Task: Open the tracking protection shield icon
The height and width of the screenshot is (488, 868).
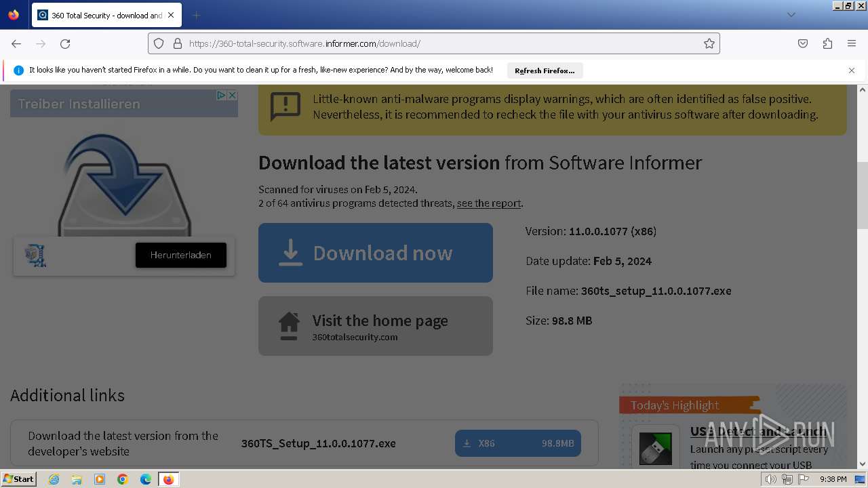Action: coord(159,43)
